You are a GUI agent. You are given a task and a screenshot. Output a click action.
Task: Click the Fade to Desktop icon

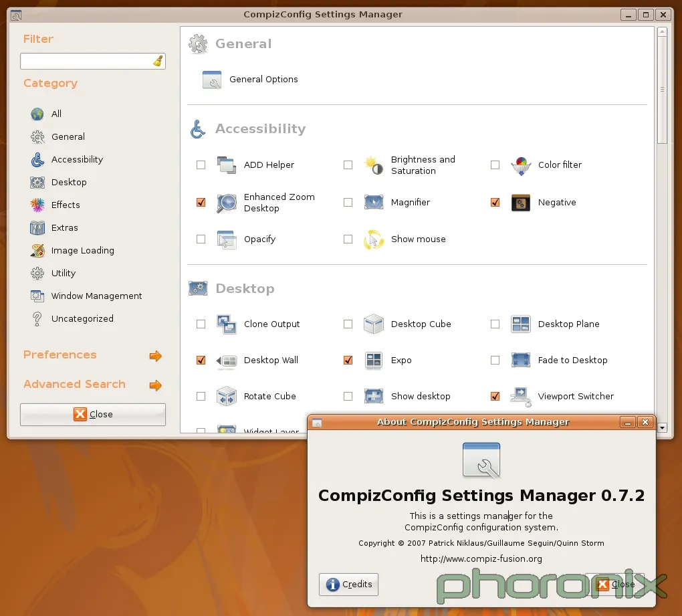pyautogui.click(x=521, y=361)
